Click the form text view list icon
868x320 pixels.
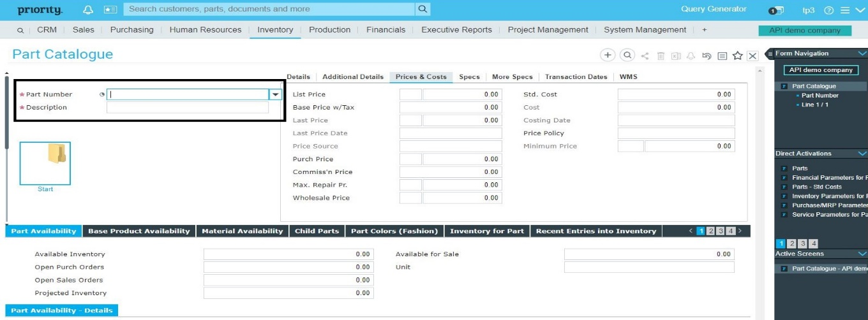722,56
